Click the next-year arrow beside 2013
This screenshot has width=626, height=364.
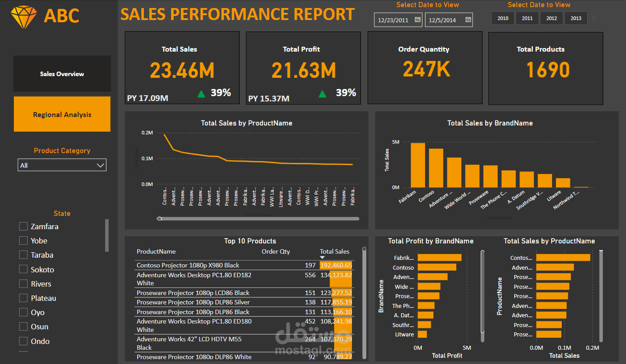coord(593,18)
